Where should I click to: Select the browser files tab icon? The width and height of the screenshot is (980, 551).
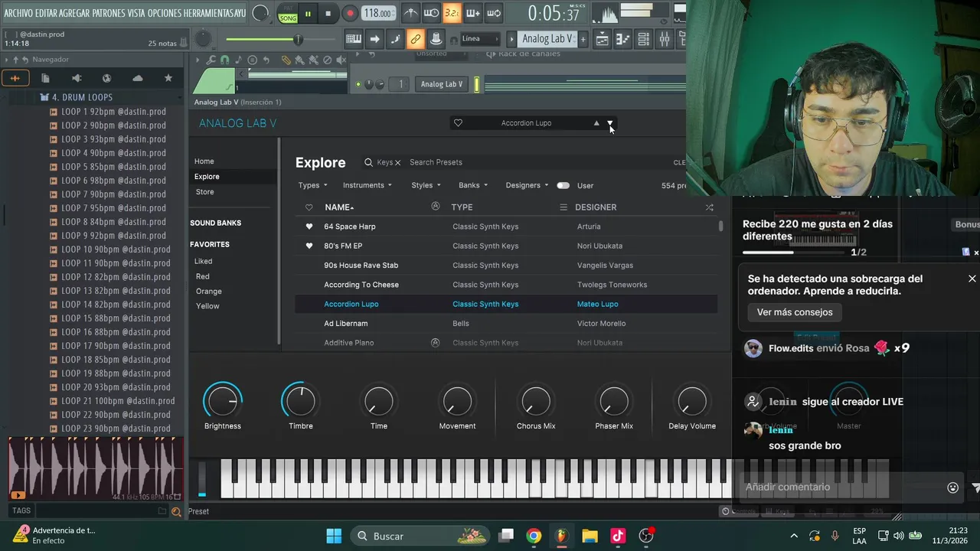pyautogui.click(x=45, y=78)
